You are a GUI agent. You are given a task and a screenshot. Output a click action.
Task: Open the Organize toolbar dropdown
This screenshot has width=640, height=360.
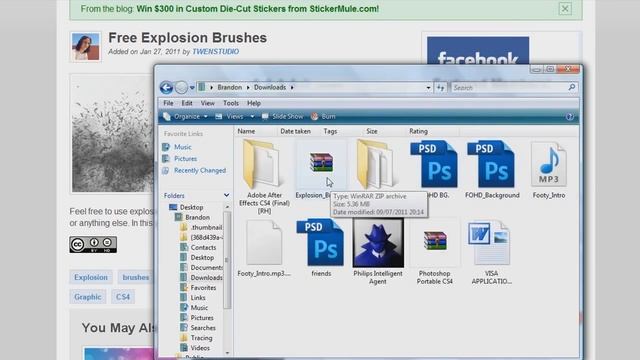186,117
